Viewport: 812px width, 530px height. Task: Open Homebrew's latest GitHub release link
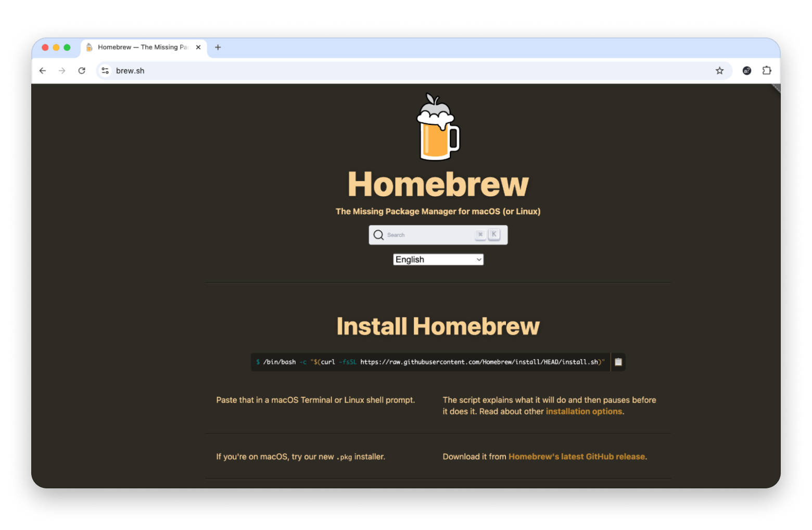pyautogui.click(x=576, y=457)
